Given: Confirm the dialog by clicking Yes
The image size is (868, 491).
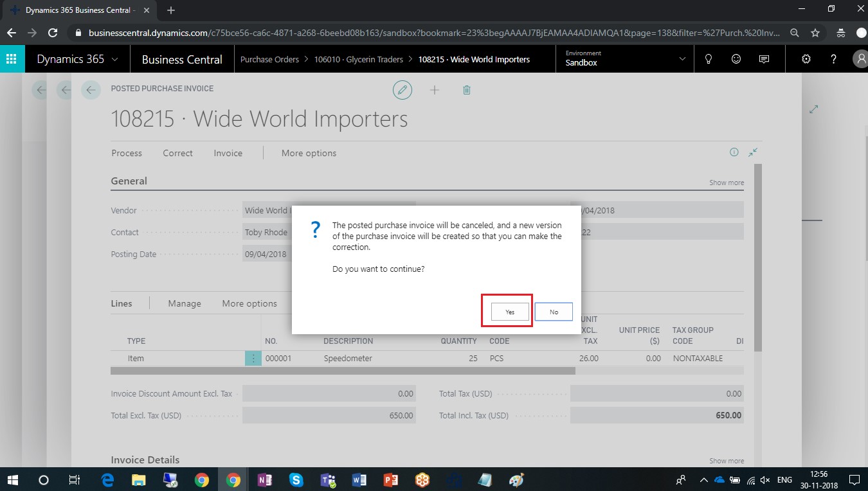Looking at the screenshot, I should tap(510, 312).
